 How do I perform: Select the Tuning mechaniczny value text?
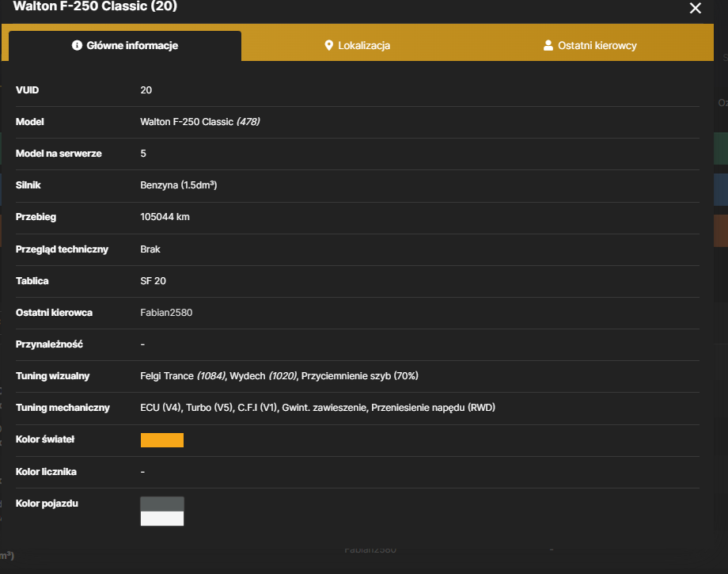pyautogui.click(x=318, y=407)
